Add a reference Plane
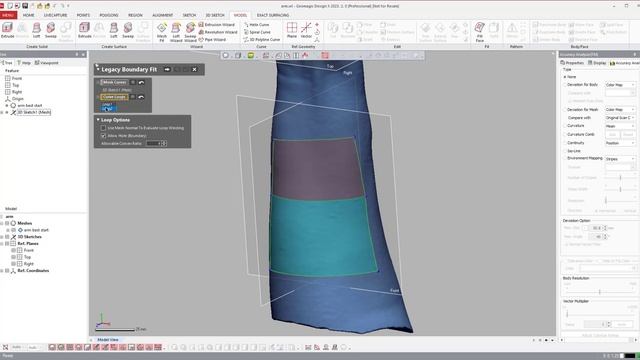640x360 pixels. 292,31
